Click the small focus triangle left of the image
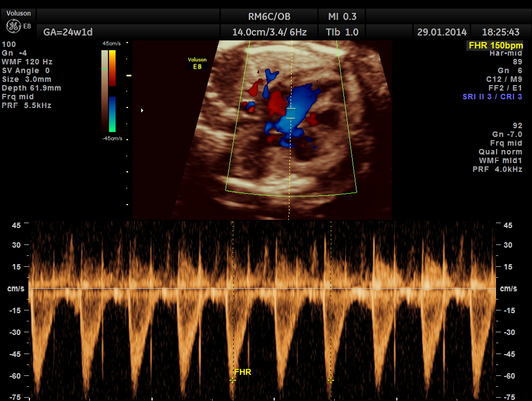532x401 pixels. point(142,111)
